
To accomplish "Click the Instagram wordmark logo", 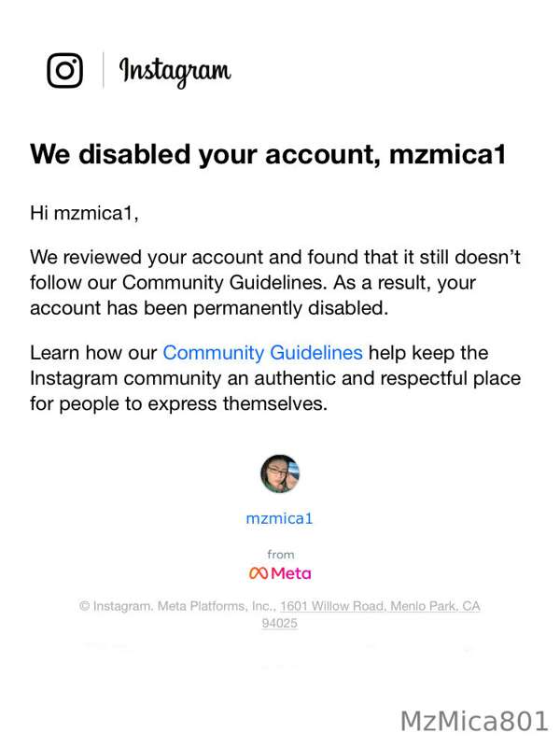I will 175,73.
